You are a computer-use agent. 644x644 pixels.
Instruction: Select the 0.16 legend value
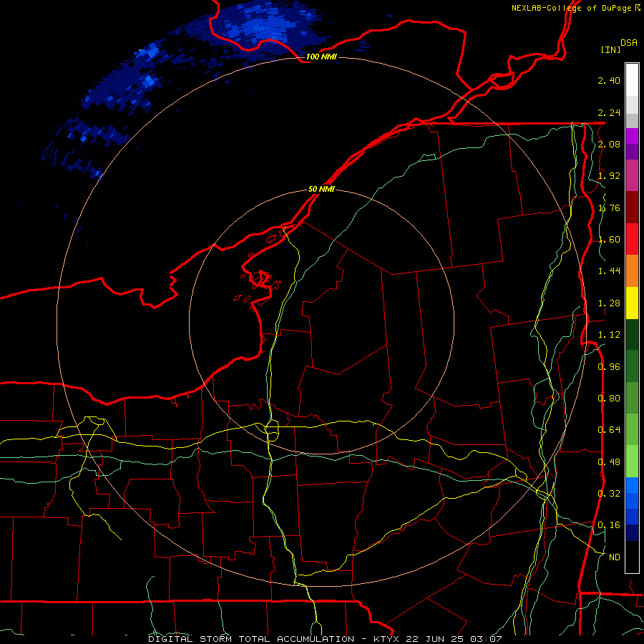click(x=609, y=525)
